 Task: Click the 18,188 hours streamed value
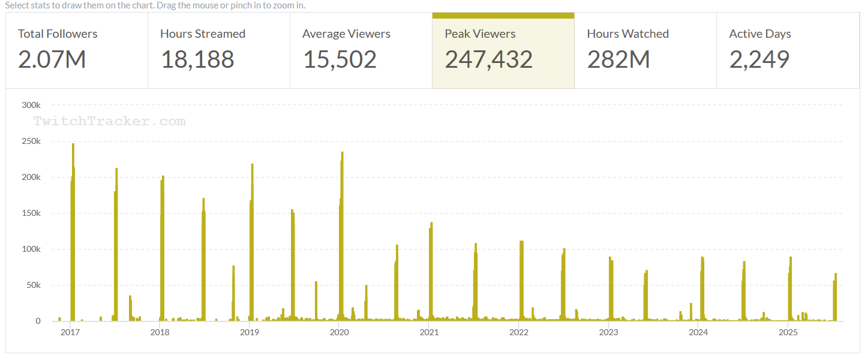197,59
